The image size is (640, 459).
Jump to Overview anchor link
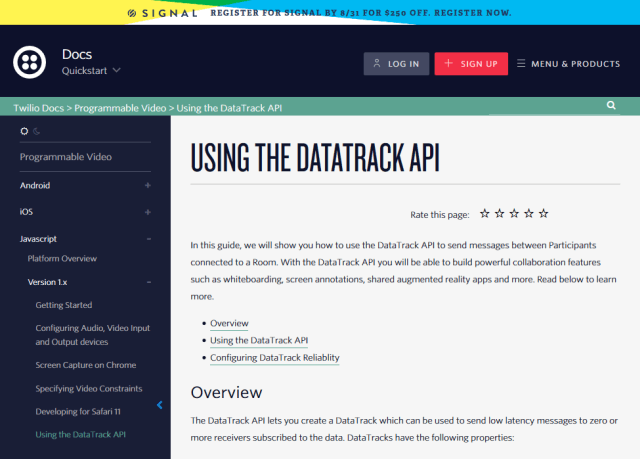(229, 324)
